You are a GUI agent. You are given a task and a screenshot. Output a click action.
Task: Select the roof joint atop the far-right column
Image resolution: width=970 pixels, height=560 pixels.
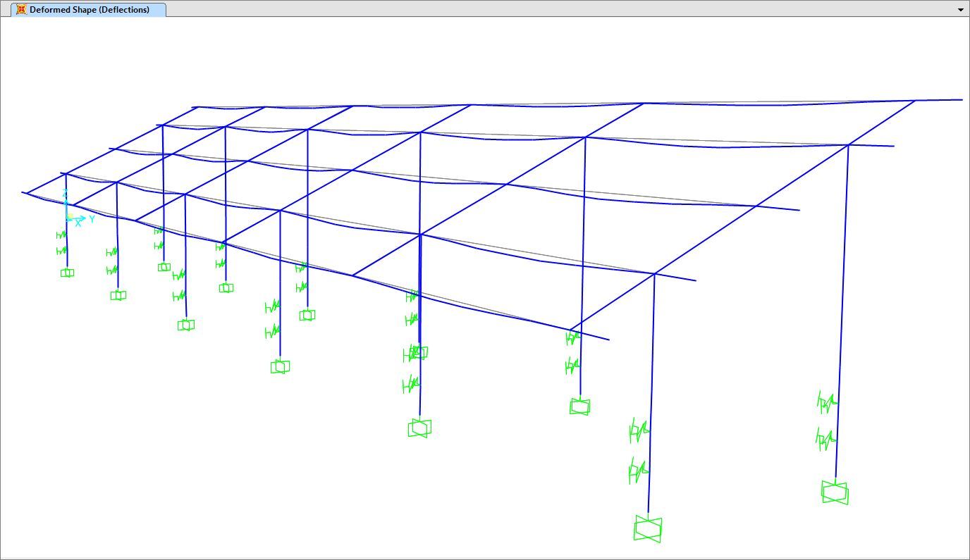pyautogui.click(x=848, y=145)
